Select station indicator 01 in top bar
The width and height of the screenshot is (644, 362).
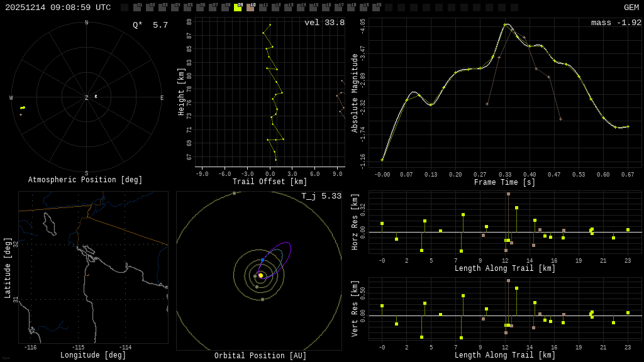tap(137, 7)
